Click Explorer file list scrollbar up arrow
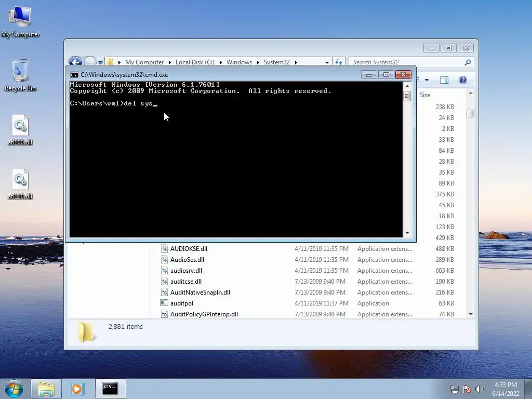Image resolution: width=532 pixels, height=399 pixels. [x=471, y=93]
